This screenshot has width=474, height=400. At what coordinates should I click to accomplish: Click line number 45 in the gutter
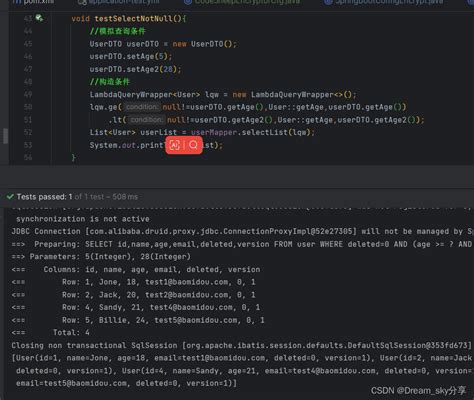[x=28, y=44]
